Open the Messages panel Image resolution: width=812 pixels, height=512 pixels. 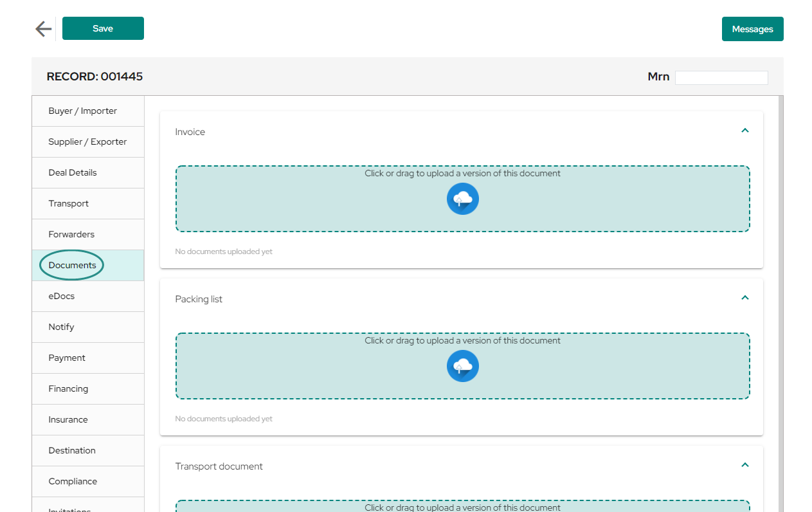click(752, 29)
